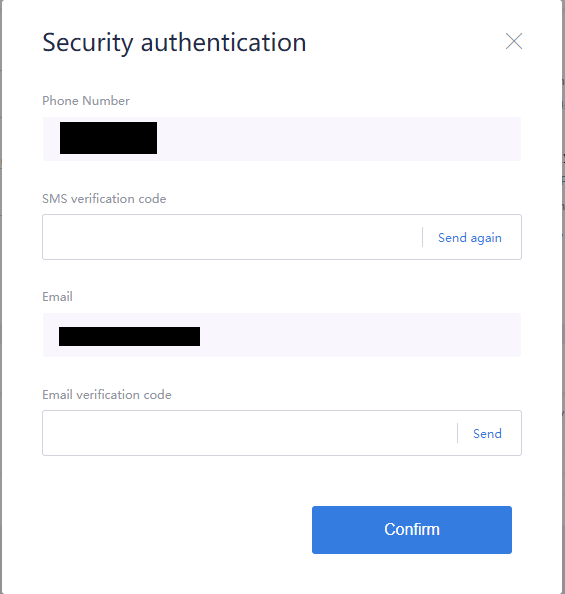Image resolution: width=565 pixels, height=594 pixels.
Task: Click the divider beside the Send link
Action: [457, 433]
